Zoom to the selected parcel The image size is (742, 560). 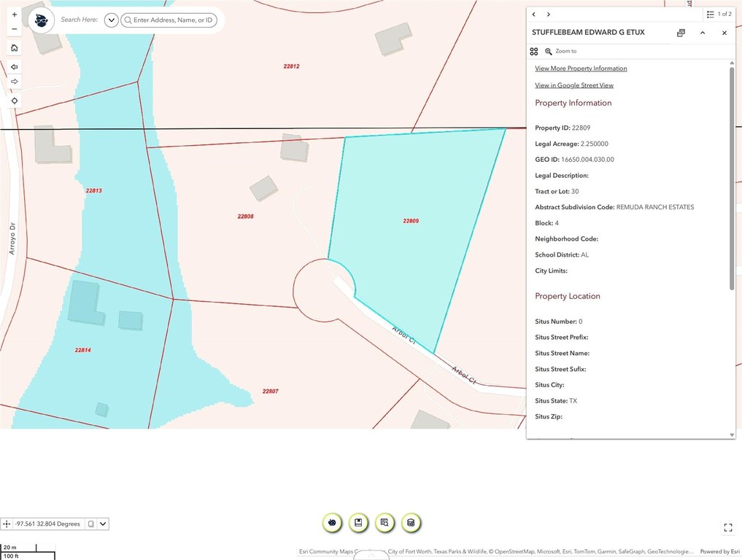pyautogui.click(x=561, y=52)
